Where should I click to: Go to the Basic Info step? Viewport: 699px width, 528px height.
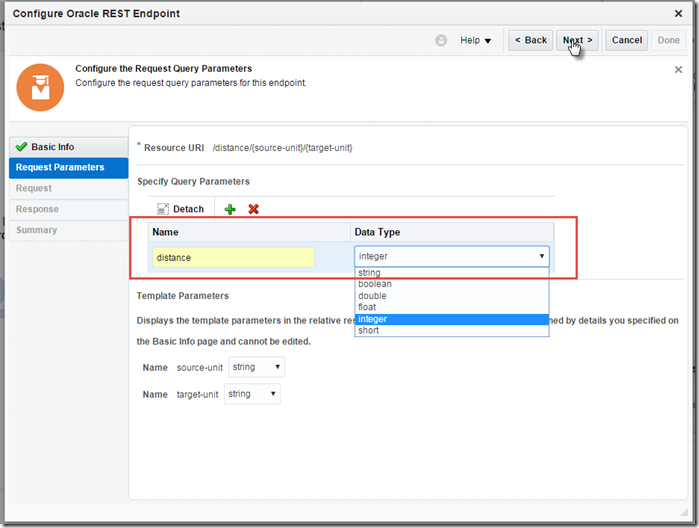click(x=52, y=147)
